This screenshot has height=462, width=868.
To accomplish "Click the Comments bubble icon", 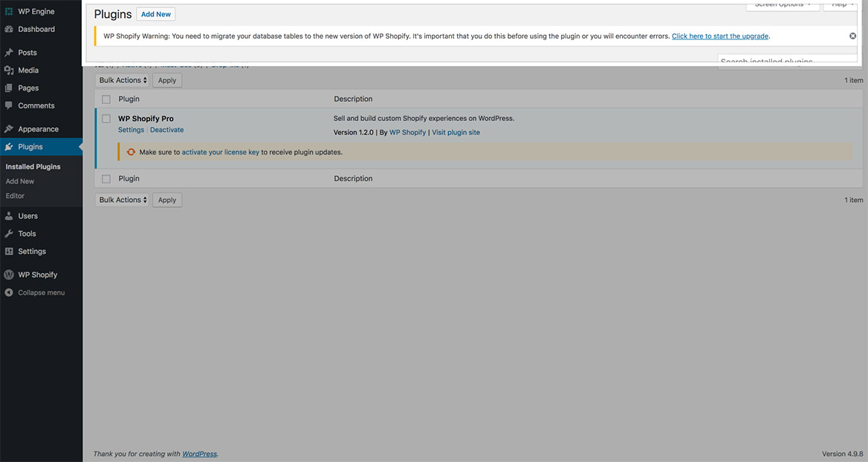I will (x=9, y=105).
